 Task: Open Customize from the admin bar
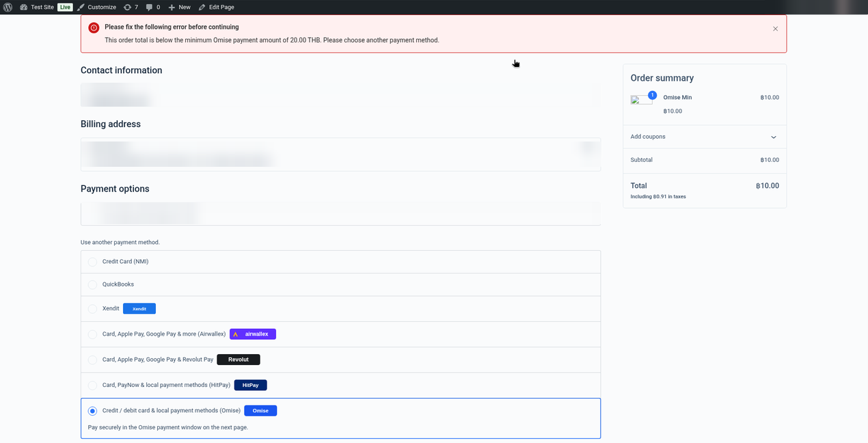(x=96, y=7)
